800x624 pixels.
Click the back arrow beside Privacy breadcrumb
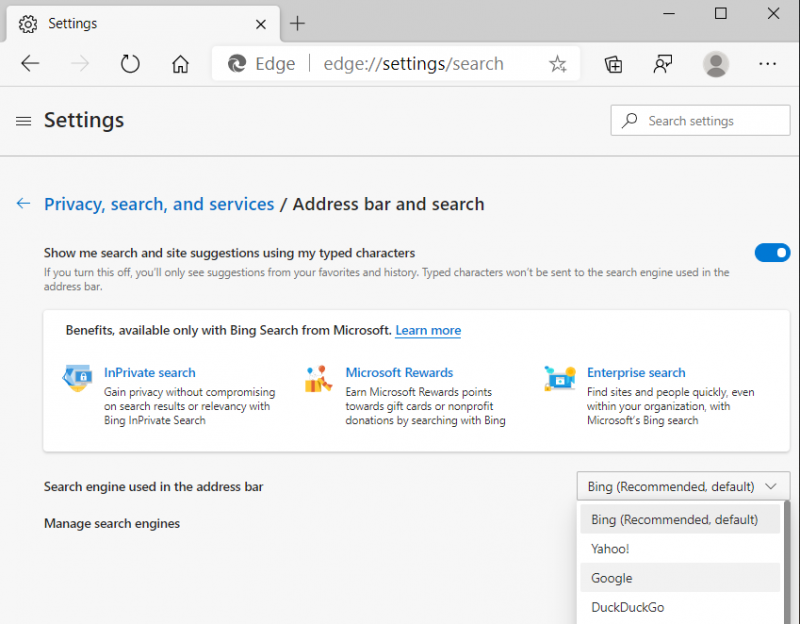(23, 204)
